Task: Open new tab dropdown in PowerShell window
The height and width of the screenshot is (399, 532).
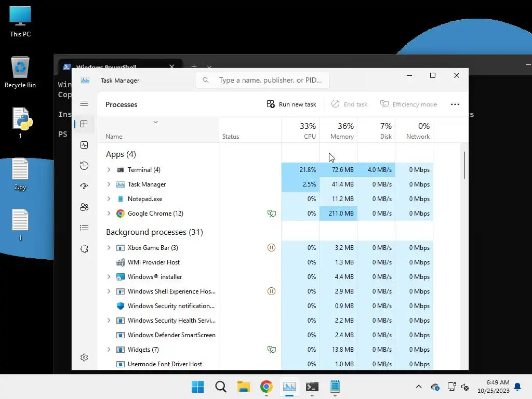Action: click(x=209, y=67)
